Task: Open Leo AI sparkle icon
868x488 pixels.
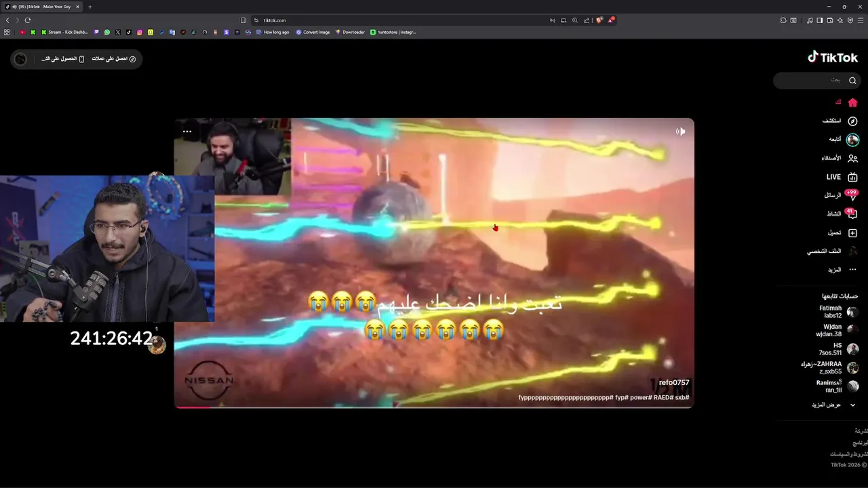Action: point(840,20)
